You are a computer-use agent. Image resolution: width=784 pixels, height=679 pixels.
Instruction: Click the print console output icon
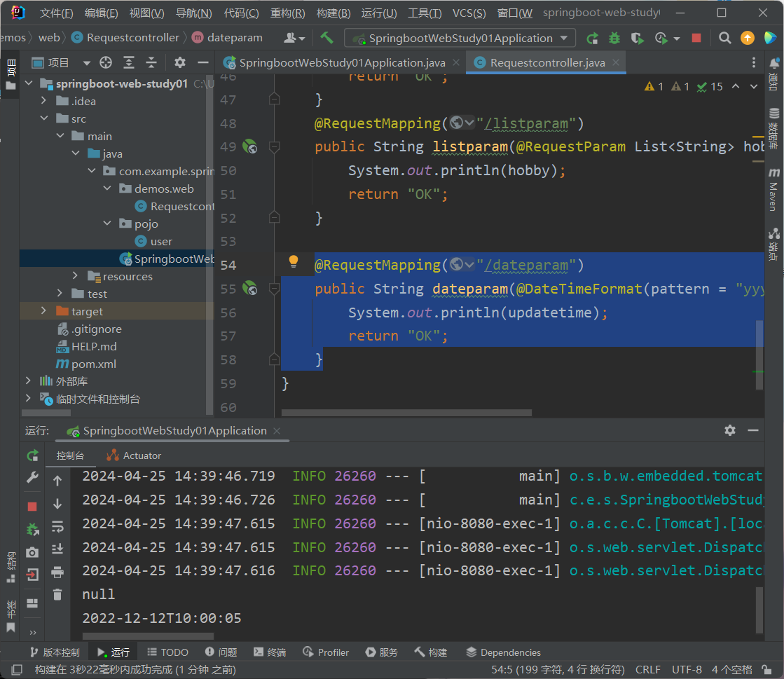coord(57,572)
